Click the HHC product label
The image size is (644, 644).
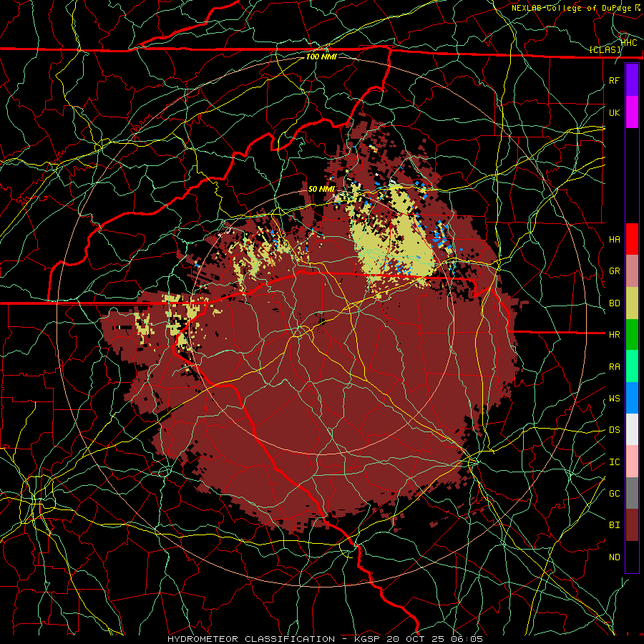point(629,43)
